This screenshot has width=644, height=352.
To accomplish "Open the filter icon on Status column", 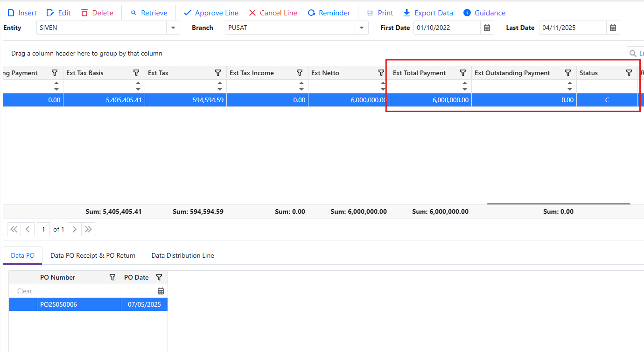I will click(x=629, y=73).
